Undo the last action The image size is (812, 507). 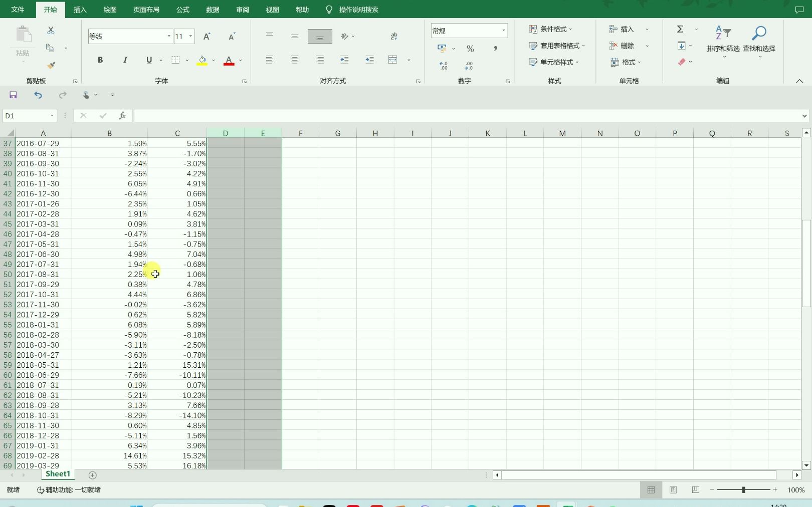(38, 95)
